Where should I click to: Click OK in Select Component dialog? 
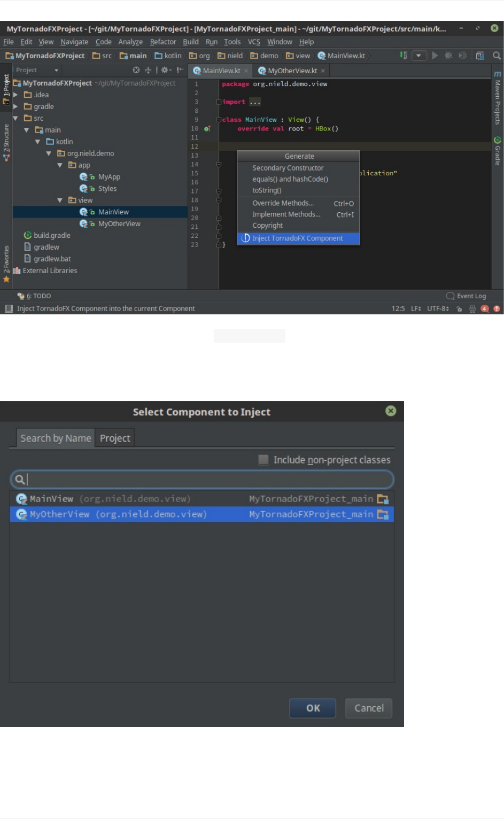(x=313, y=708)
